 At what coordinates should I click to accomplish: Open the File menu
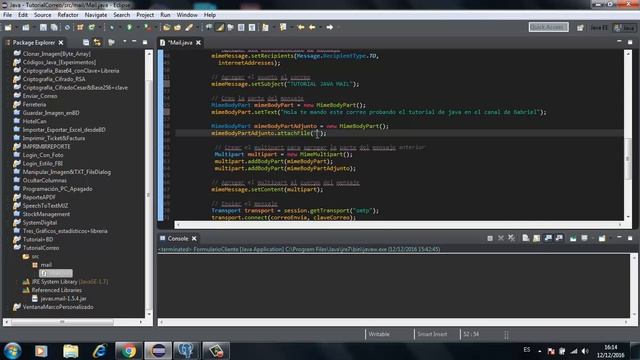[7, 15]
